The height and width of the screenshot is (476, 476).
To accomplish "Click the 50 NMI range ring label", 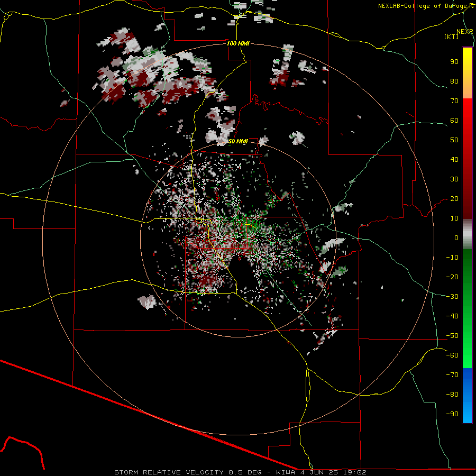I will coord(238,141).
